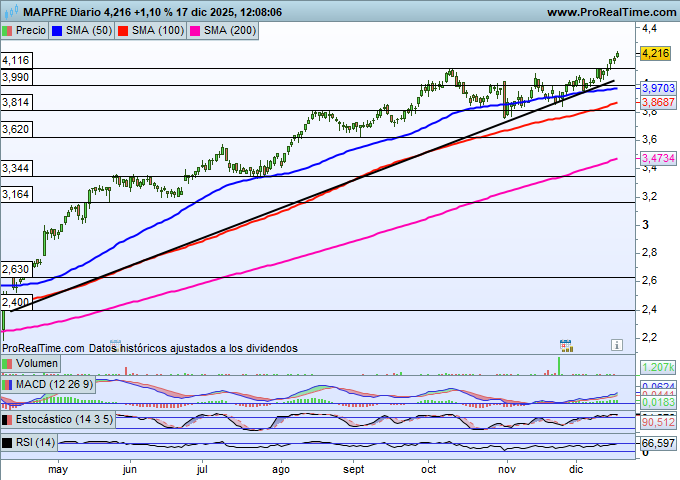Open the Estocástico (14 3 5) settings label

pyautogui.click(x=64, y=420)
